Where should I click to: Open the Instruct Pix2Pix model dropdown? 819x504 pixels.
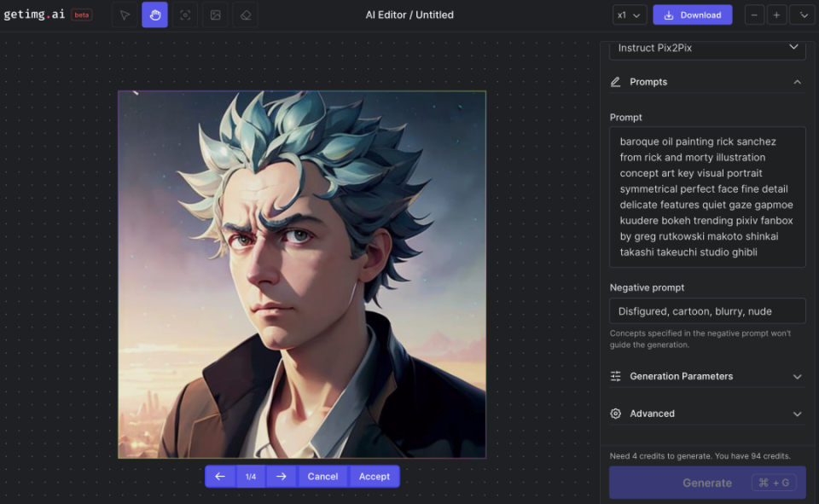pyautogui.click(x=707, y=48)
